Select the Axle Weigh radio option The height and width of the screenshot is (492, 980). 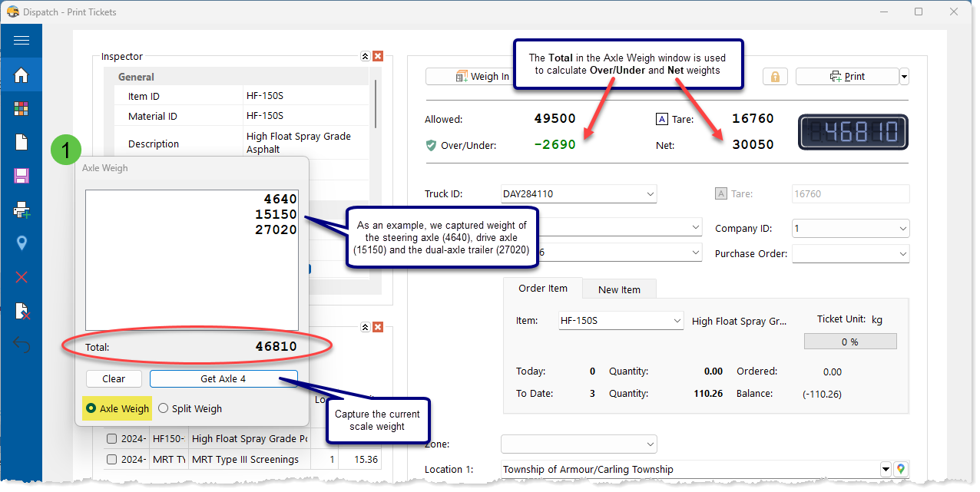(91, 409)
